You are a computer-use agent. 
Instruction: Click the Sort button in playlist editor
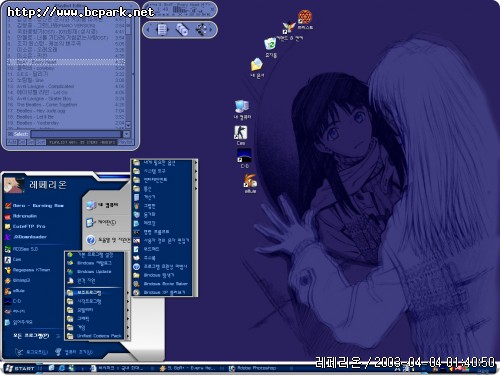41,142
